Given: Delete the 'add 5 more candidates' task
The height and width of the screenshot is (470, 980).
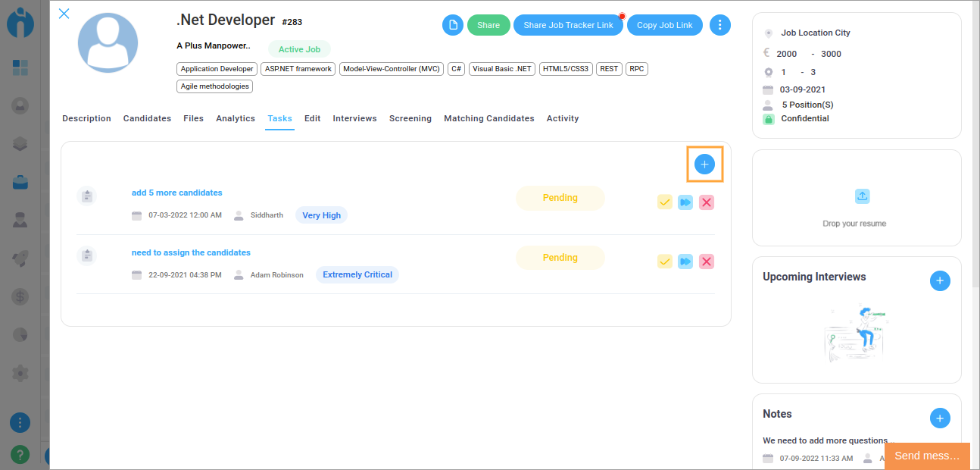Looking at the screenshot, I should point(707,202).
